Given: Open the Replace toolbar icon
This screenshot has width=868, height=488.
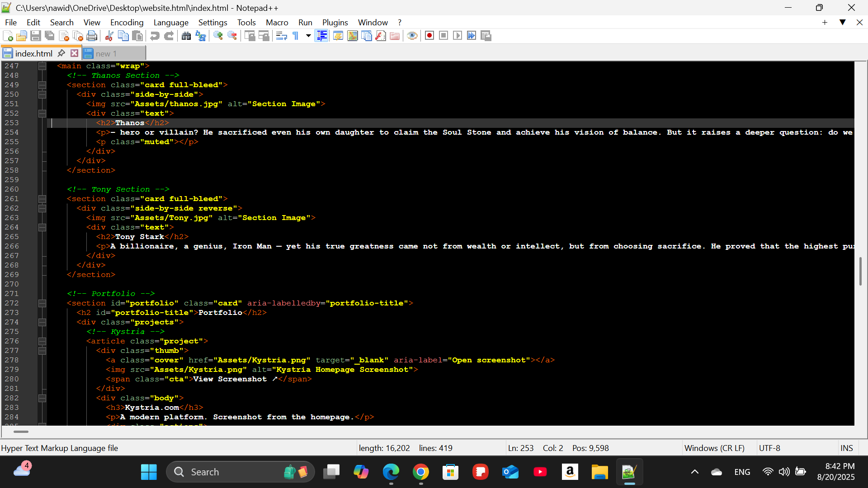Looking at the screenshot, I should pos(200,36).
